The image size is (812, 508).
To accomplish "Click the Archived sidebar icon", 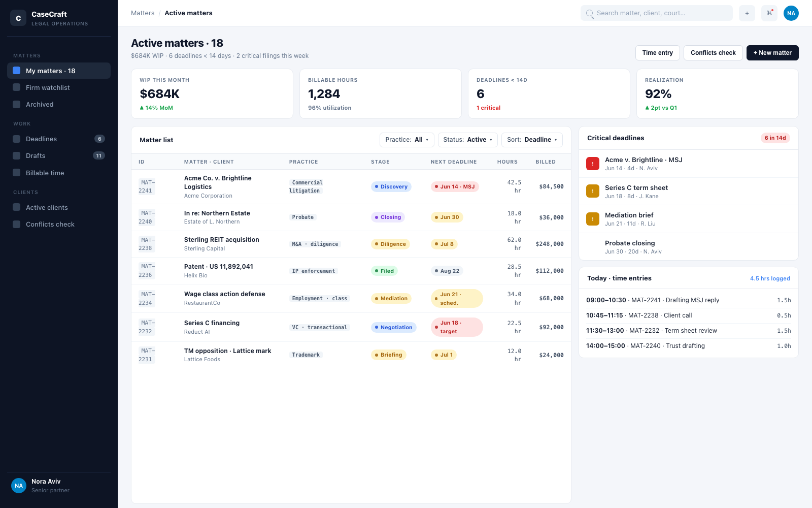I will (17, 104).
